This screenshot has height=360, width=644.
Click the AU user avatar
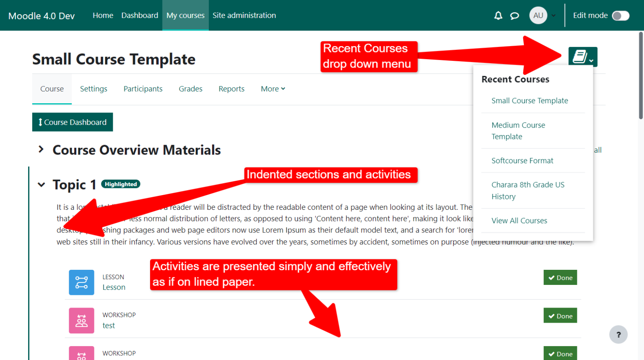(538, 15)
